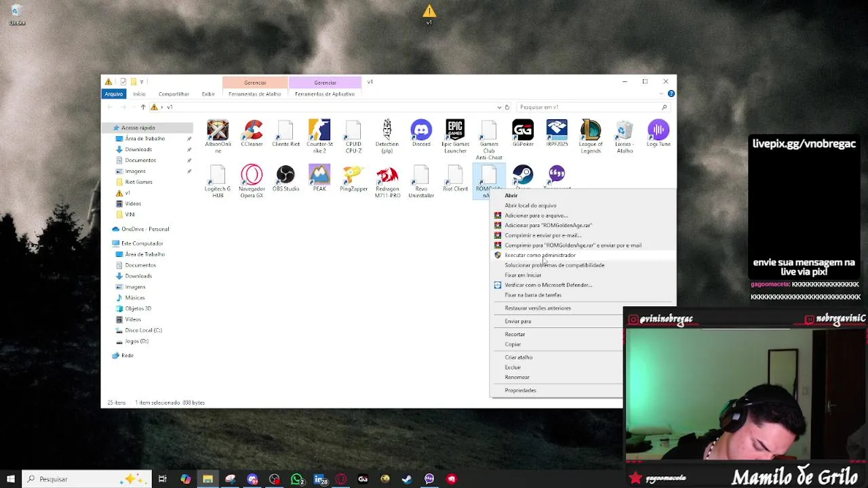868x488 pixels.
Task: Expand the Explorer ribbon chevron
Action: coord(662,94)
